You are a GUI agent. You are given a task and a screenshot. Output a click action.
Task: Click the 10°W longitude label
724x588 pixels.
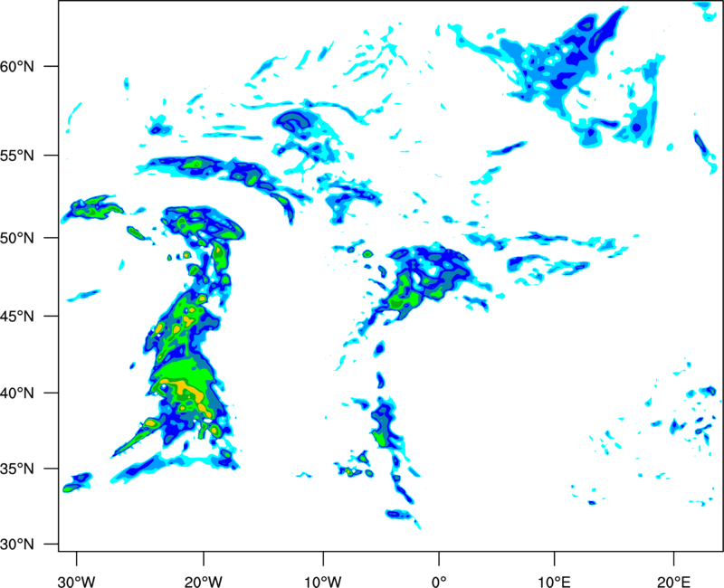click(323, 582)
